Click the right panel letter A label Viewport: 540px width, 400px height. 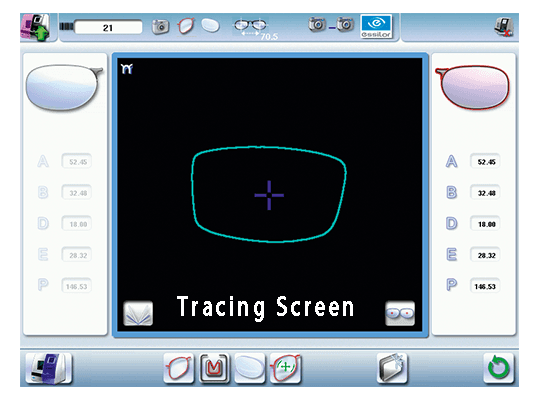click(x=451, y=161)
